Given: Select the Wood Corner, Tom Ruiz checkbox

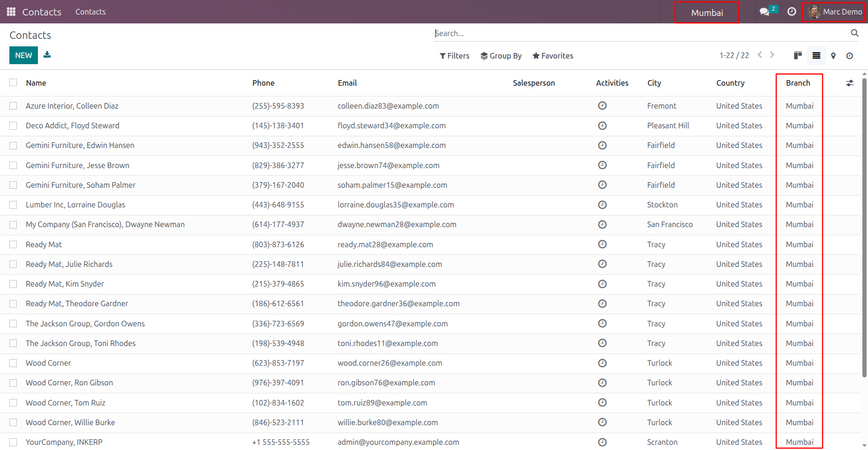Looking at the screenshot, I should coord(13,403).
